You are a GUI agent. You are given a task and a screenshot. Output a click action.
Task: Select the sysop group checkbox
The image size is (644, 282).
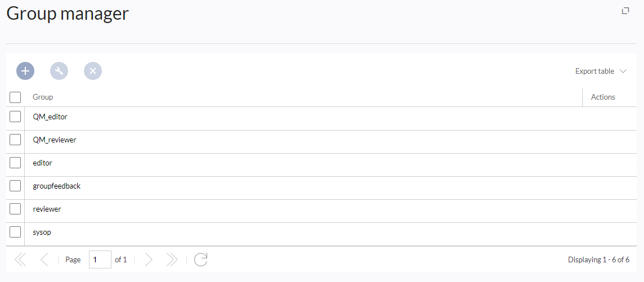click(15, 232)
